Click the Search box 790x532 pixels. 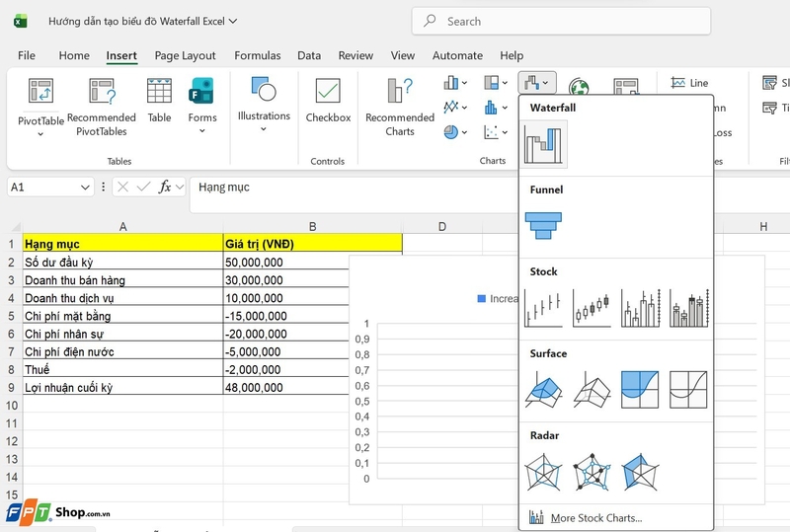coord(561,21)
